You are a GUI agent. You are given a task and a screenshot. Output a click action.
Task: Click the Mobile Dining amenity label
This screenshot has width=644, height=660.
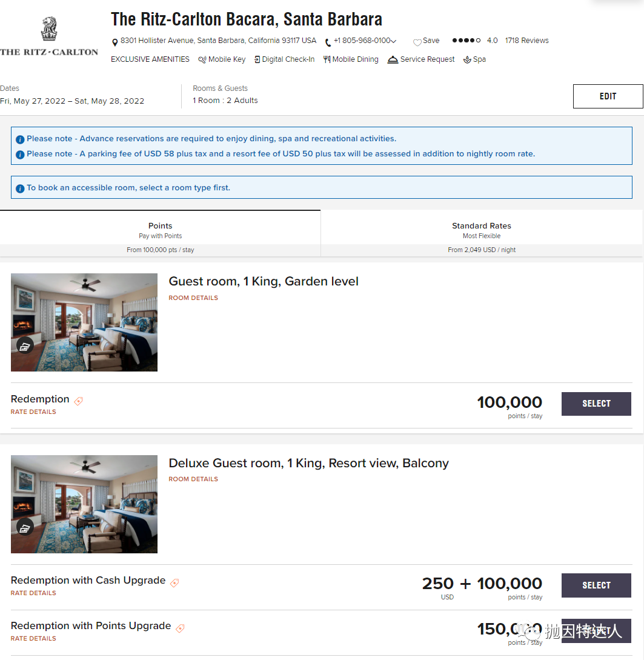tap(356, 59)
